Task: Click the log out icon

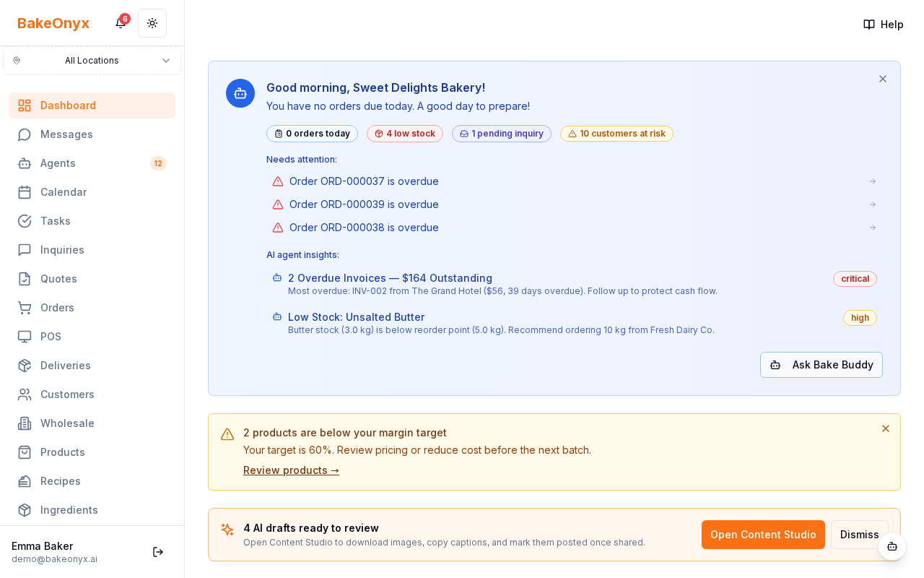Action: tap(158, 552)
